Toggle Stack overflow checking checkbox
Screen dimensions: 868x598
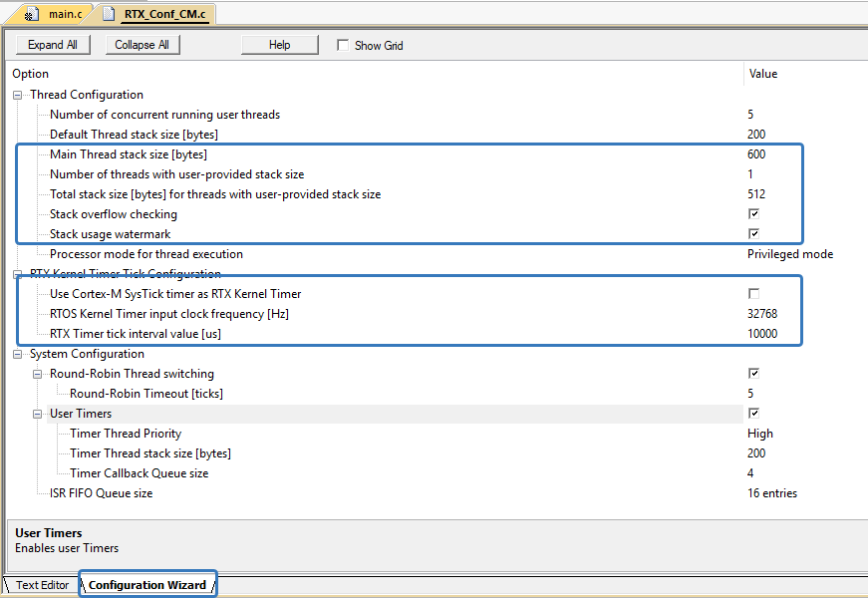(753, 214)
